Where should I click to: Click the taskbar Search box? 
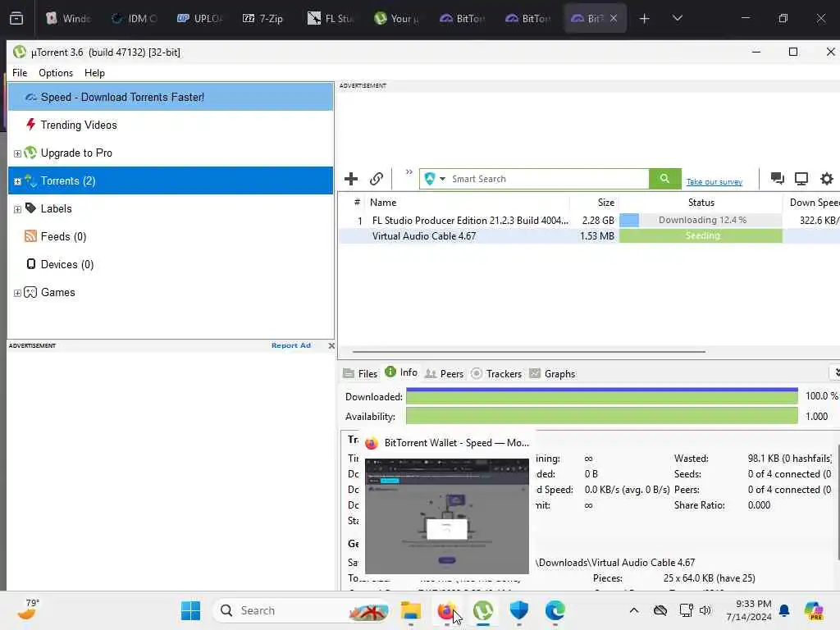302,610
